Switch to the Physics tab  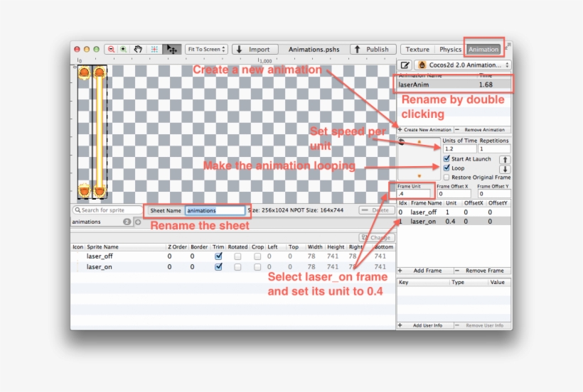pyautogui.click(x=449, y=50)
